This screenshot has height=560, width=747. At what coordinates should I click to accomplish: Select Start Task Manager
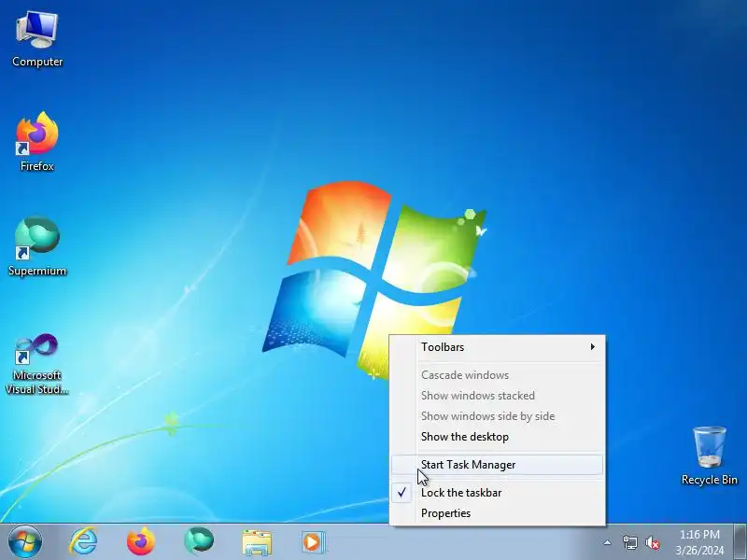pyautogui.click(x=498, y=465)
